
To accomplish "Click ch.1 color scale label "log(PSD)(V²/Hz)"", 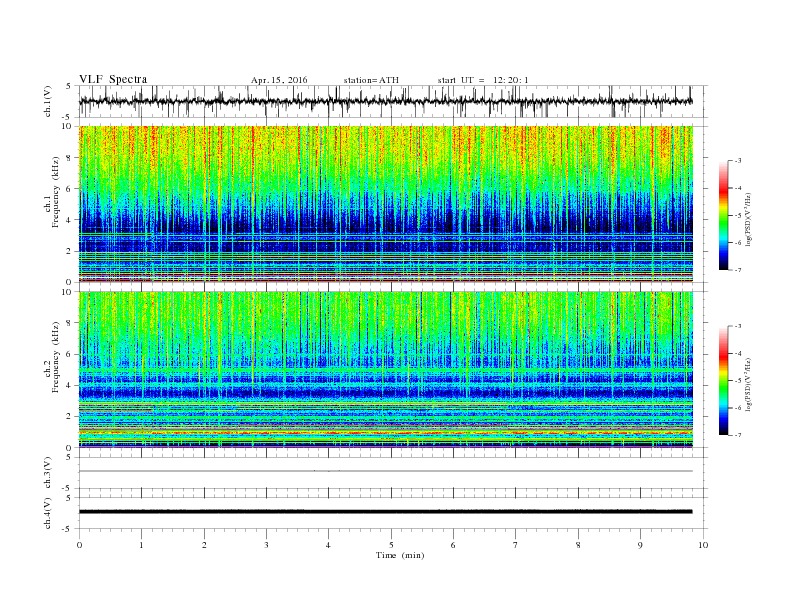I will [x=749, y=219].
